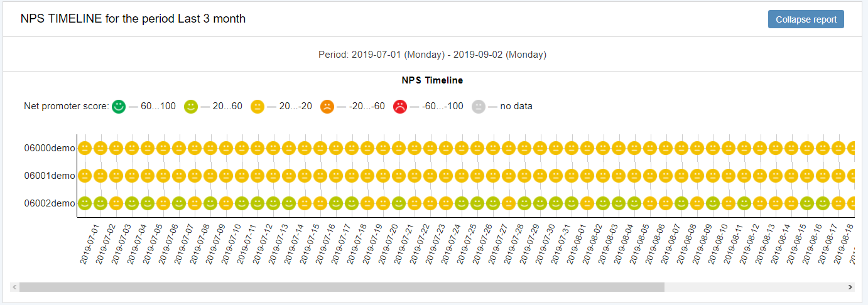This screenshot has height=305, width=868.
Task: Click the 06002demo yellow face for 2019-07-03
Action: (116, 203)
